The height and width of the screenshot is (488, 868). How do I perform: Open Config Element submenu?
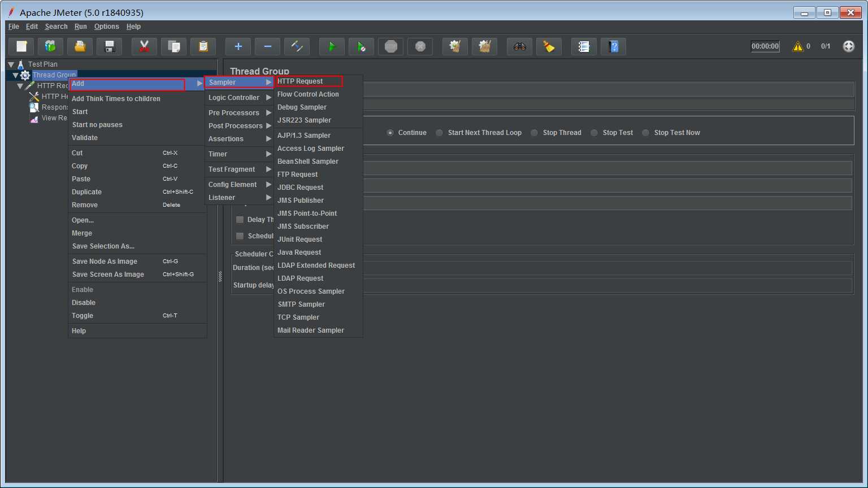click(239, 185)
